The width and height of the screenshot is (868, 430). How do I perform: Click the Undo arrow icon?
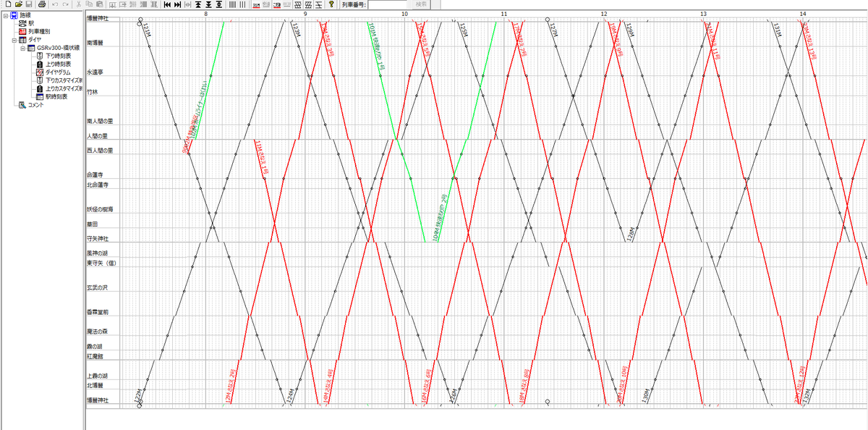pos(55,4)
